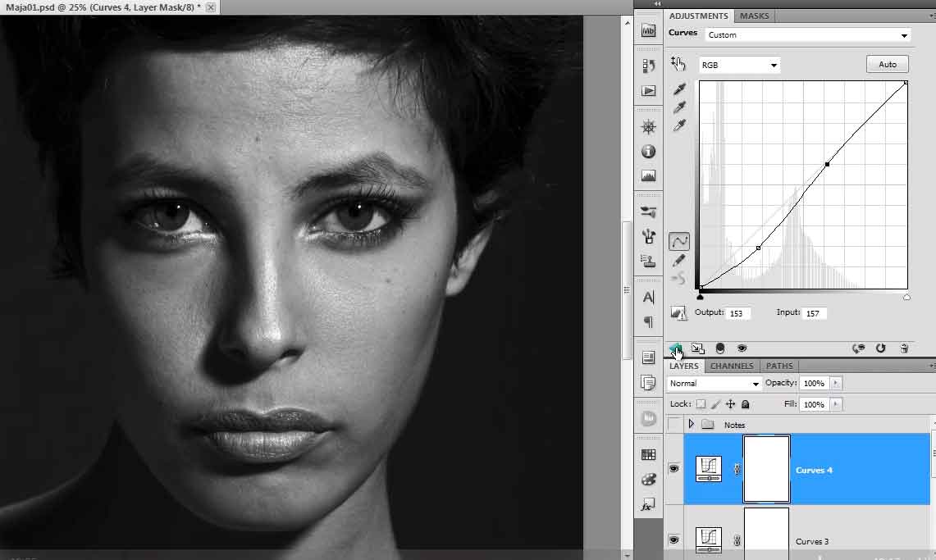The width and height of the screenshot is (936, 560).
Task: Switch to the Masks tab
Action: click(x=754, y=16)
